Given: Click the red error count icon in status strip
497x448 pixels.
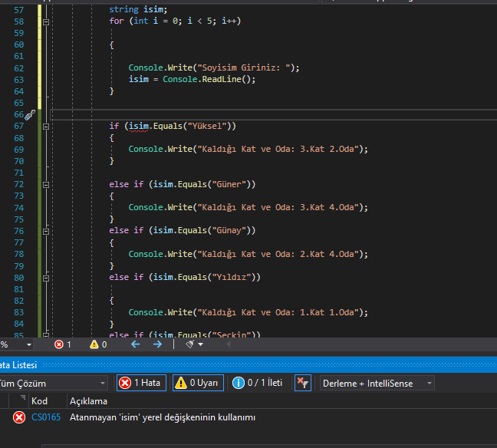Looking at the screenshot, I should coord(59,344).
